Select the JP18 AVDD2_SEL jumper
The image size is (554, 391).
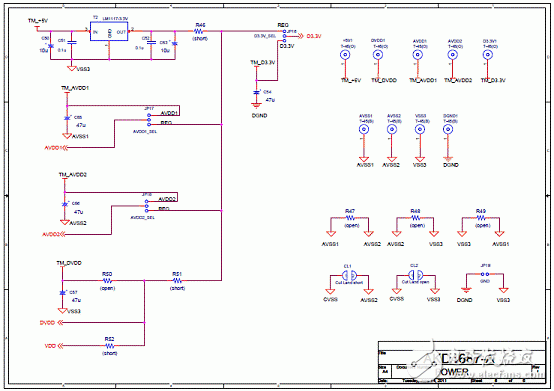[147, 206]
